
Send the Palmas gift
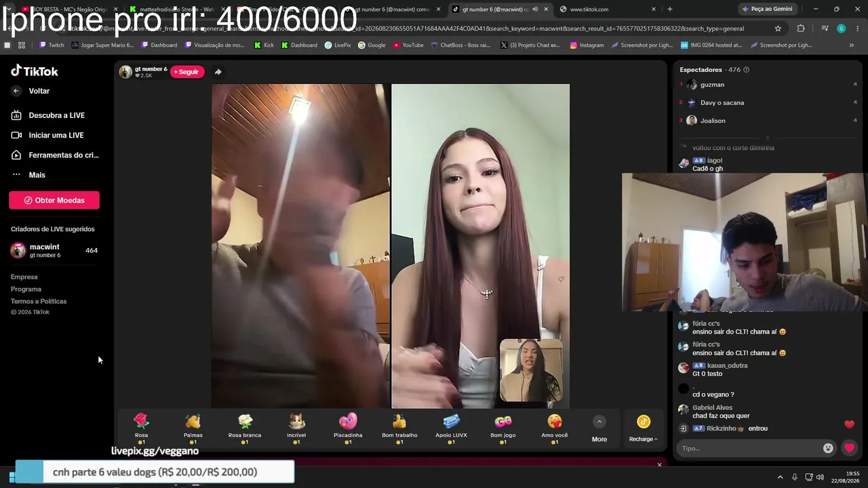(193, 428)
